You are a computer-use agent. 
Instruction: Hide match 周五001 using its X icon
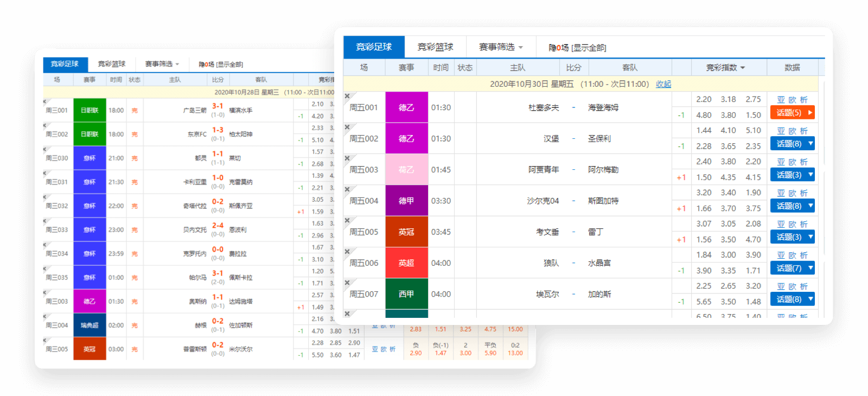pyautogui.click(x=347, y=97)
